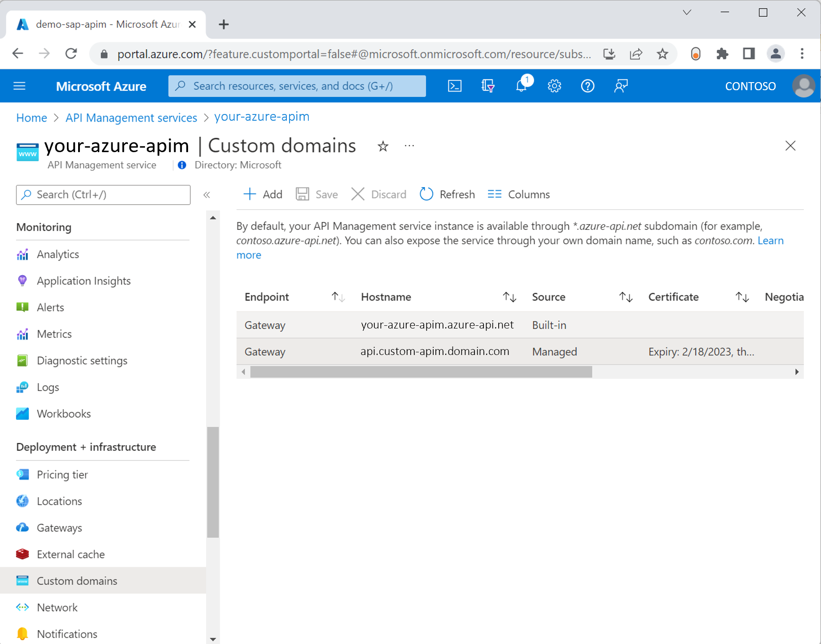
Task: Open Azure Cloud Shell icon
Action: click(x=455, y=86)
